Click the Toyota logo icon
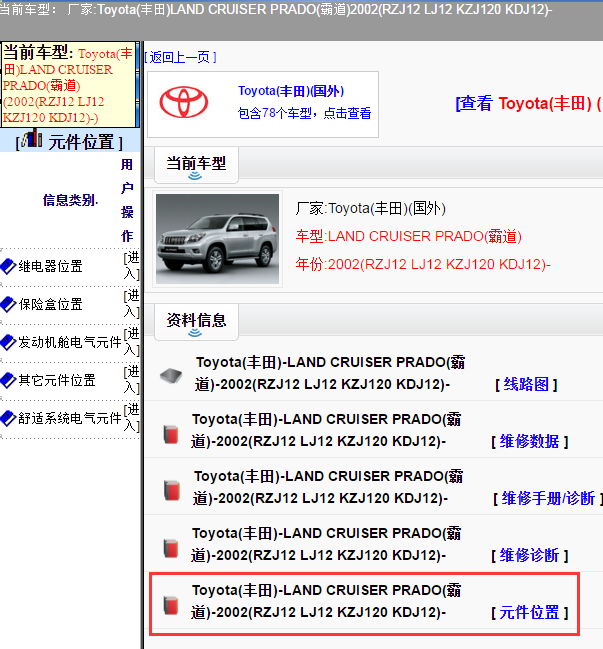The height and width of the screenshot is (649, 603). click(184, 102)
